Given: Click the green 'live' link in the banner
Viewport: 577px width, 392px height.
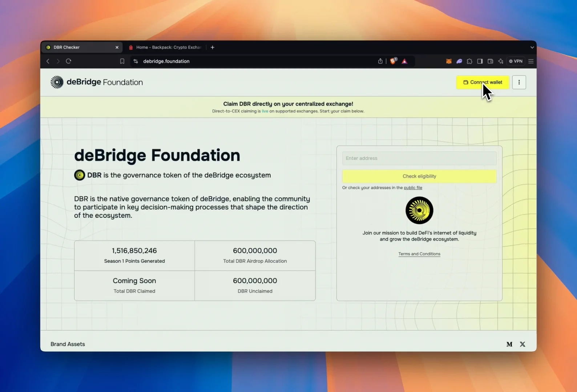Looking at the screenshot, I should tap(265, 111).
